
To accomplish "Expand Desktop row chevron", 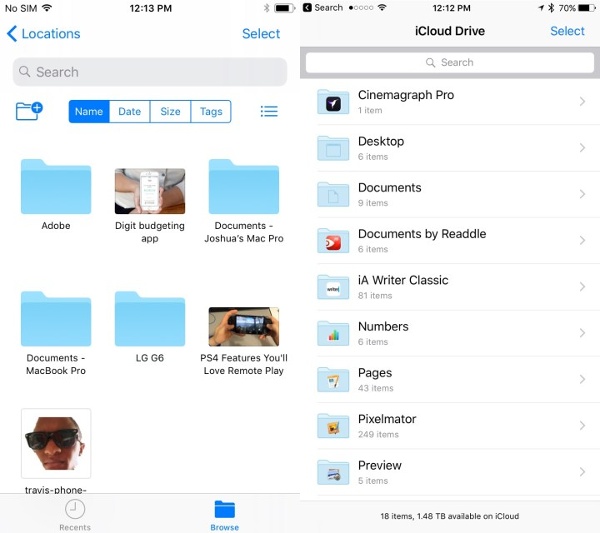I will [x=582, y=148].
